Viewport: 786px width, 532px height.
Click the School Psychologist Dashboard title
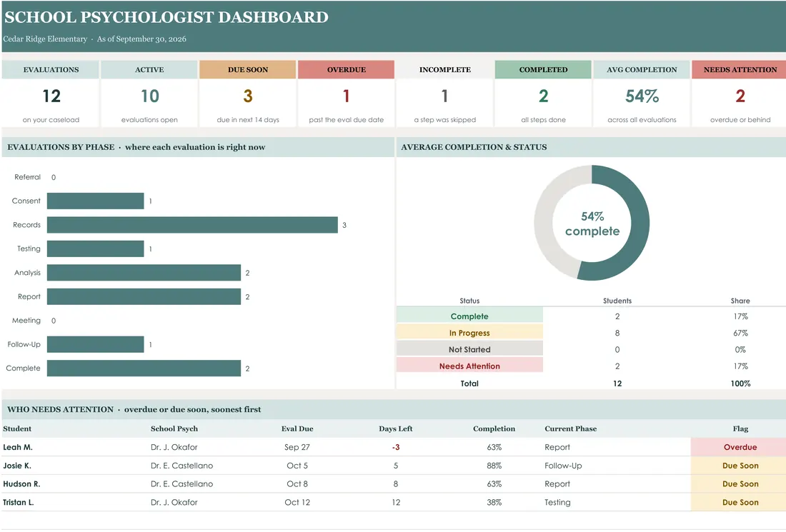pos(166,17)
